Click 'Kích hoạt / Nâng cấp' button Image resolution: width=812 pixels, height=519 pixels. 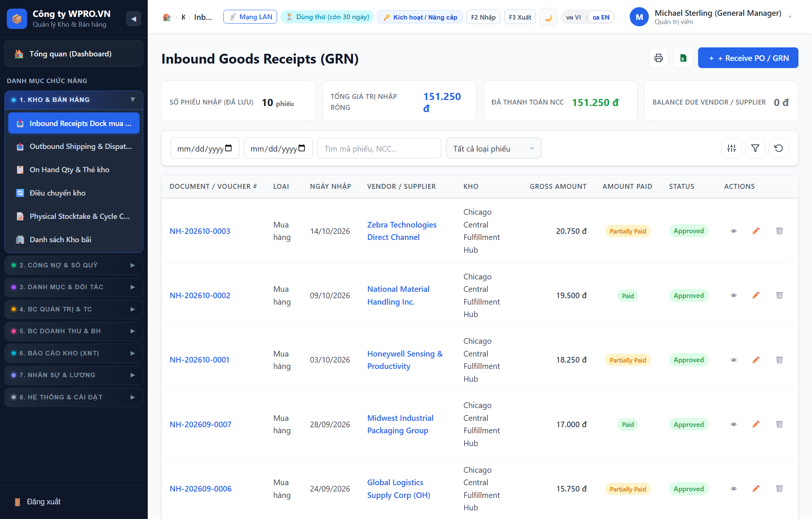[420, 17]
